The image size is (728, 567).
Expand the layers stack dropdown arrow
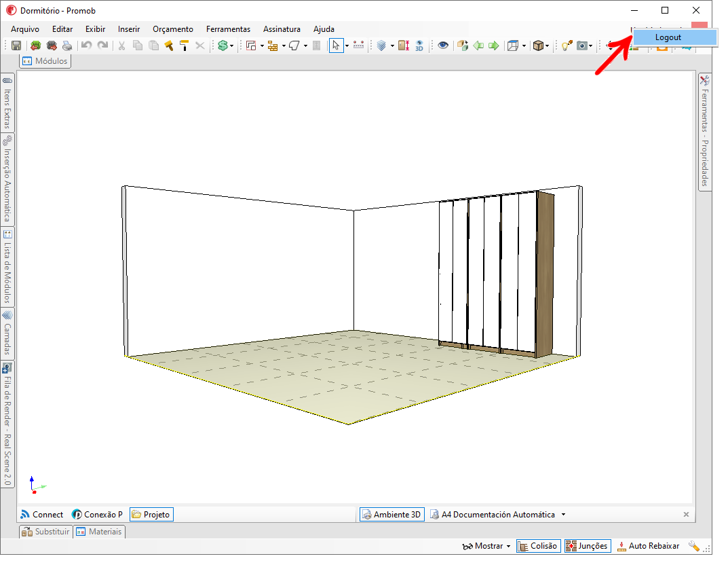392,45
